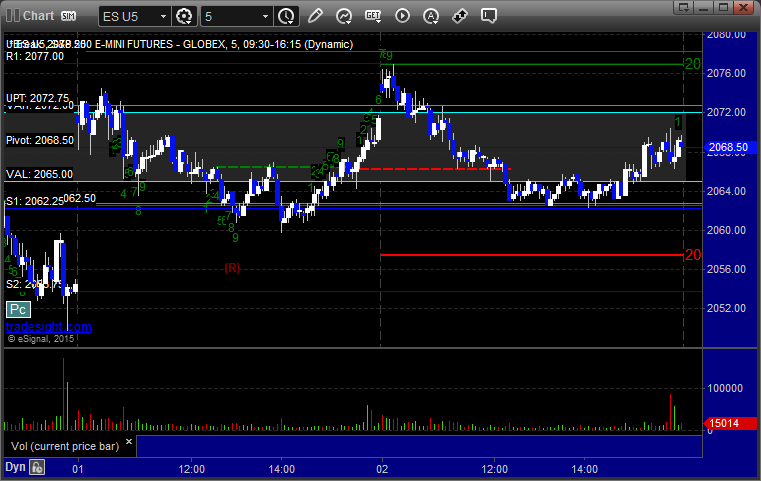Minimize the chart window

[704, 7]
